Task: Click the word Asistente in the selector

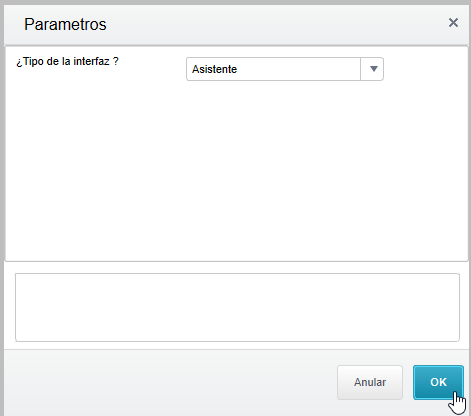Action: tap(214, 69)
